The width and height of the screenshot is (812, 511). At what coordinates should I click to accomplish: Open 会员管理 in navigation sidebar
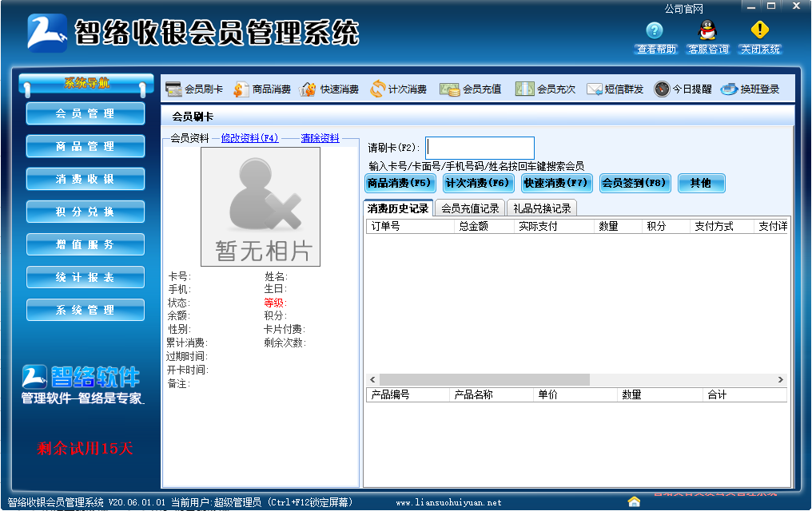tap(86, 114)
